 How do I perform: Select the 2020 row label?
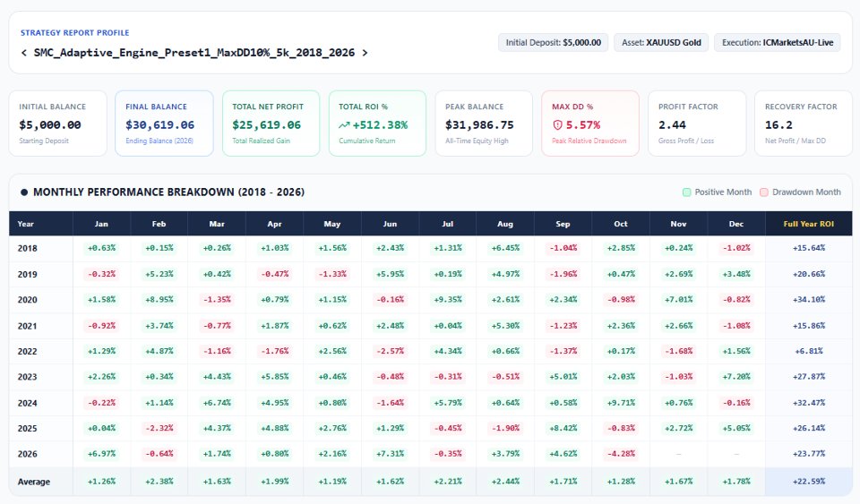[28, 300]
